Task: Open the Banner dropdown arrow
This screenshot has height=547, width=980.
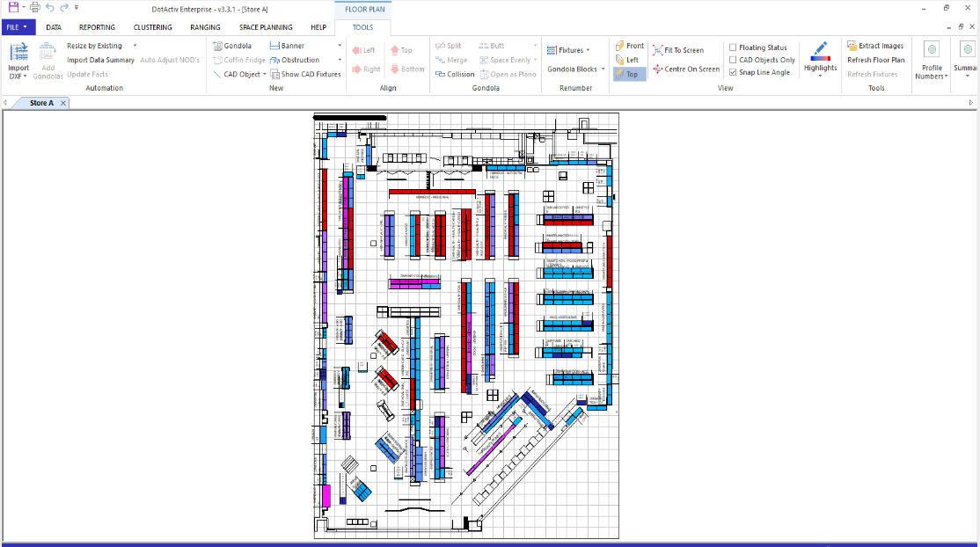Action: tap(340, 46)
